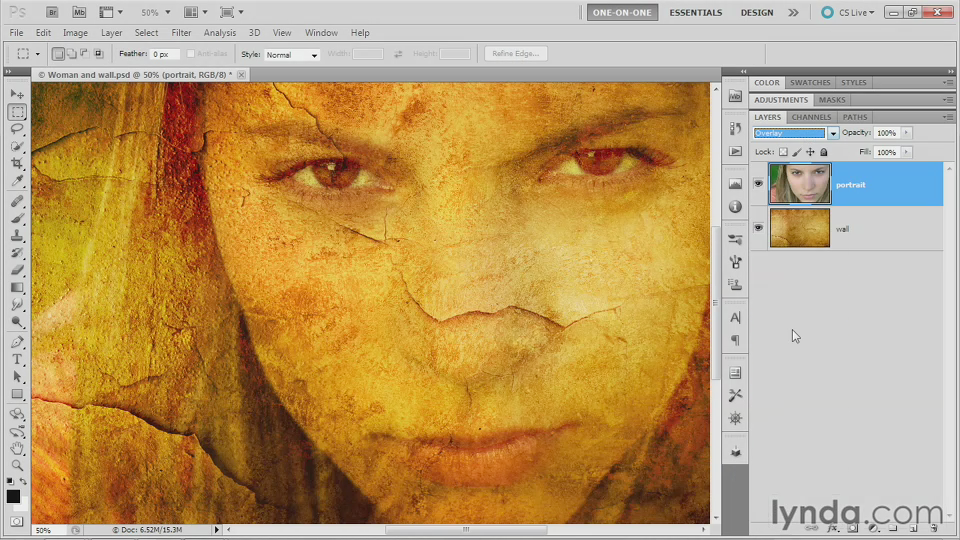Launch Mini Bridge from top bar

(x=79, y=12)
